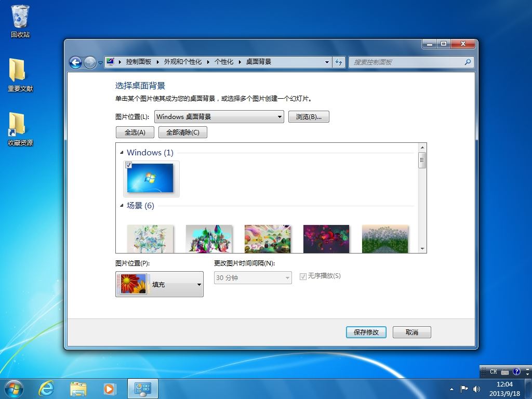Click the Control Panel taskbar button
This screenshot has width=532, height=399.
tap(142, 389)
